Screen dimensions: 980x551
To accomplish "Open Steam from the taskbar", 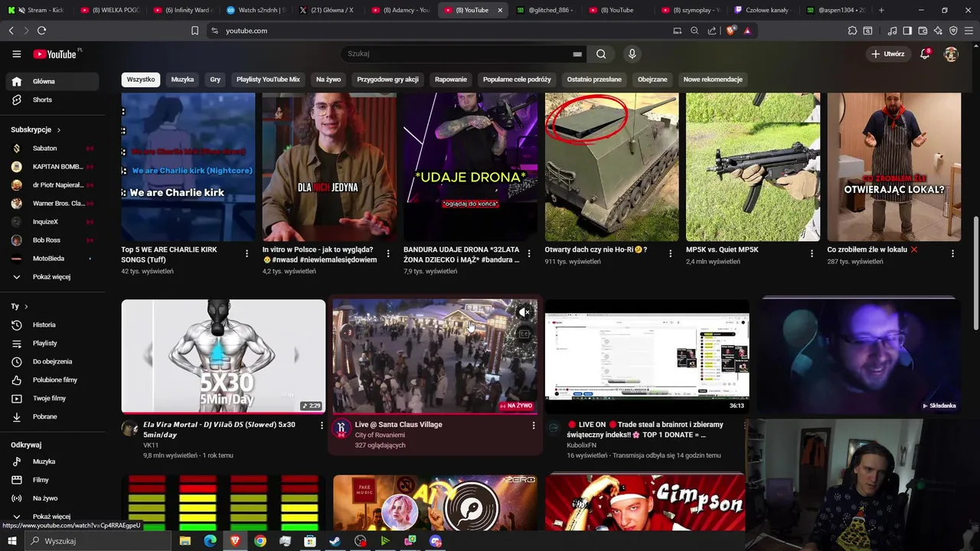I will point(335,541).
